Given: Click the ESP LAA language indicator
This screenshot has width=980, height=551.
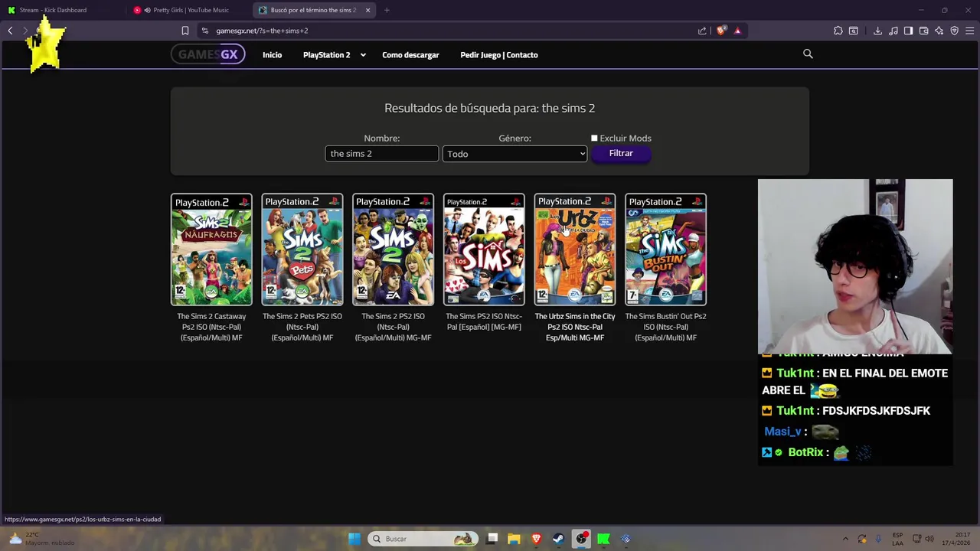Looking at the screenshot, I should pos(897,539).
